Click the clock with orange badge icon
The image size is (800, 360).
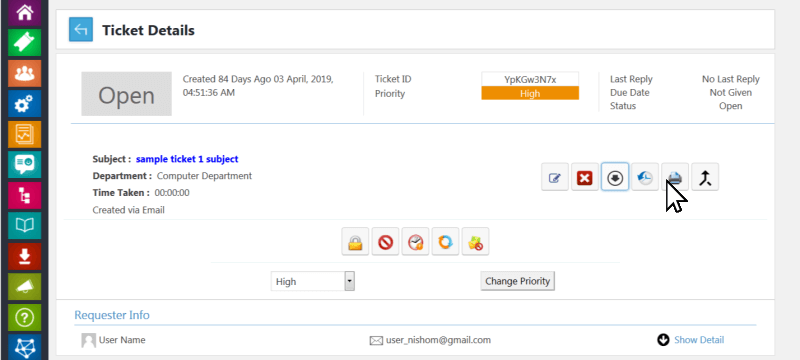[415, 242]
